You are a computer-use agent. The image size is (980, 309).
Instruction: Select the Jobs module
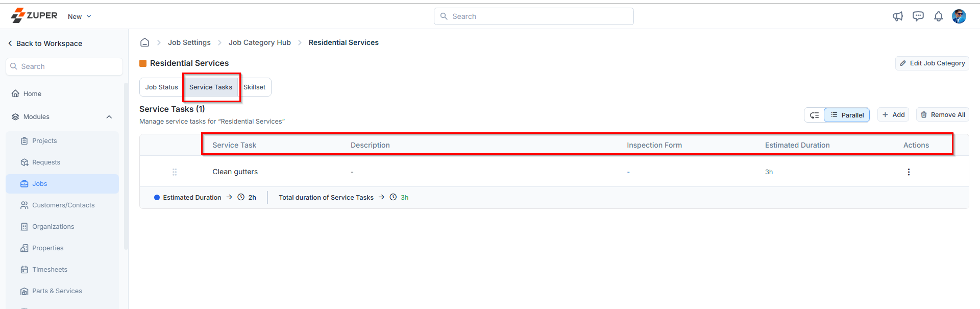[x=62, y=184]
